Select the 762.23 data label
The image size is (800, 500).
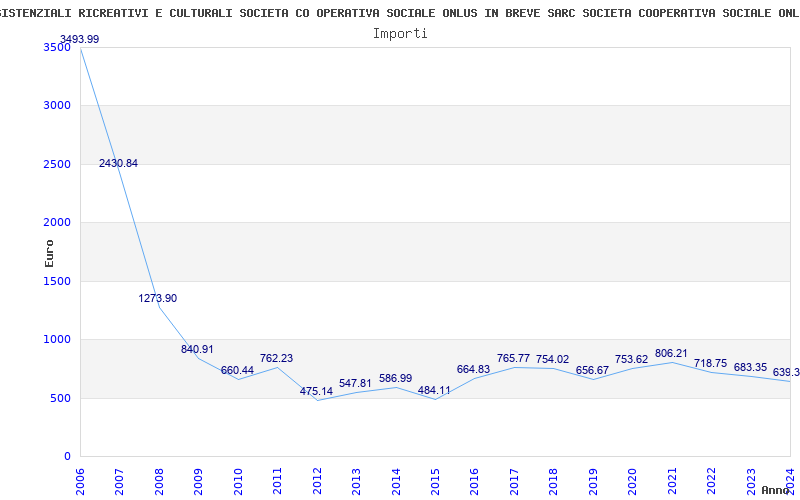277,358
